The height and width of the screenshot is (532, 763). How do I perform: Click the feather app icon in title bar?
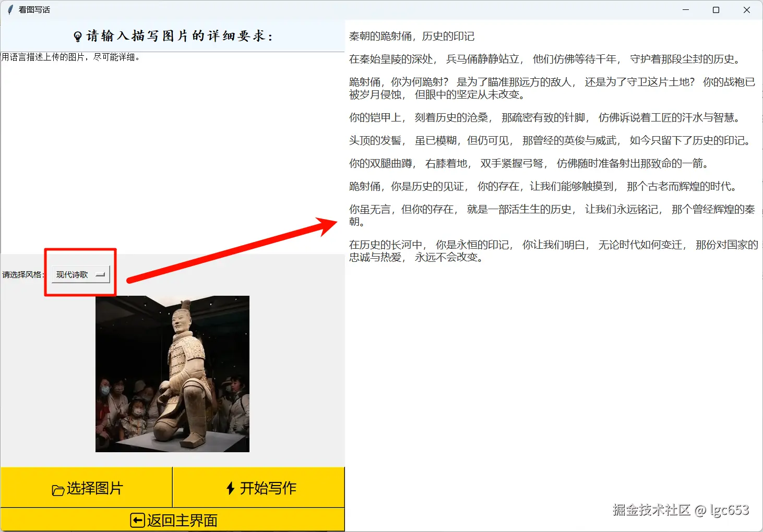10,9
